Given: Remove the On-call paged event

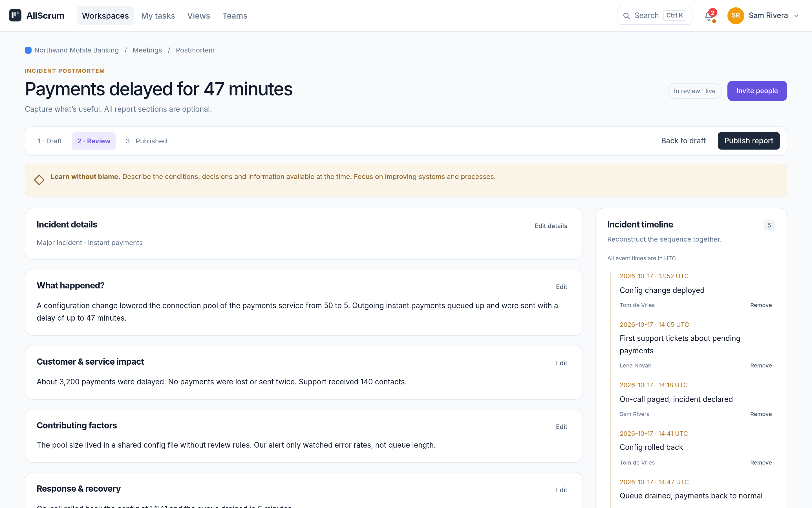Looking at the screenshot, I should [761, 414].
